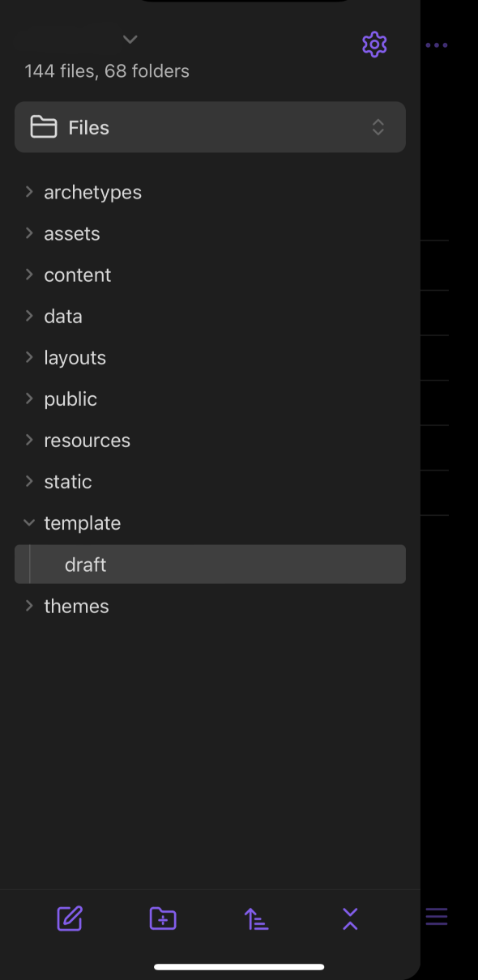
Task: Create a new folder icon
Action: pyautogui.click(x=163, y=918)
